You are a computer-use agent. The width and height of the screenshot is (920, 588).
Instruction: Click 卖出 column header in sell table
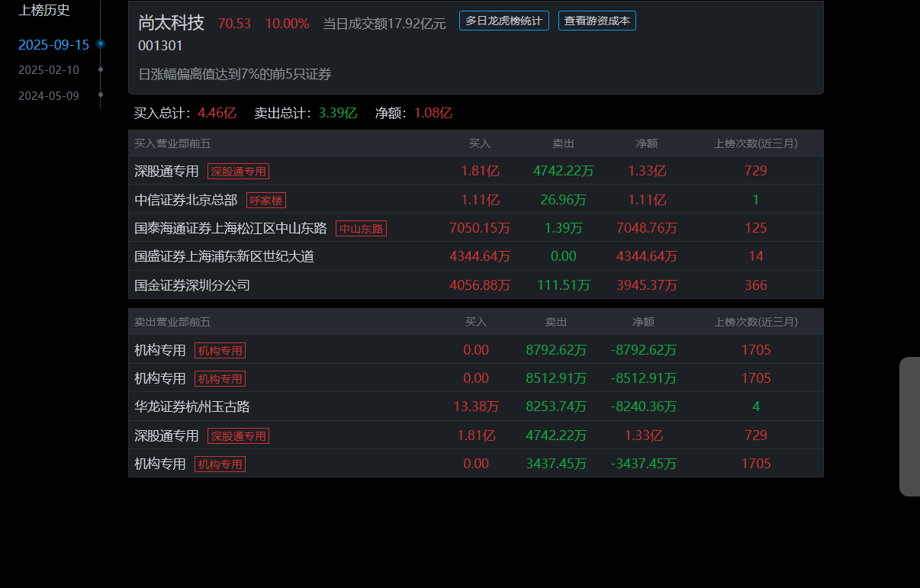[x=556, y=322]
